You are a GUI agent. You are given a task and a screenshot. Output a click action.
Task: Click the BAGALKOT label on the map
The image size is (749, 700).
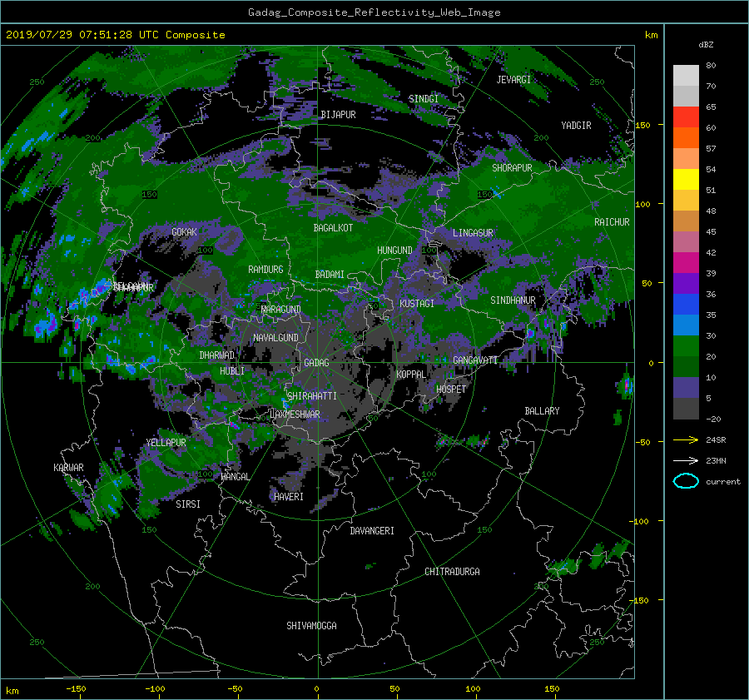(x=333, y=228)
